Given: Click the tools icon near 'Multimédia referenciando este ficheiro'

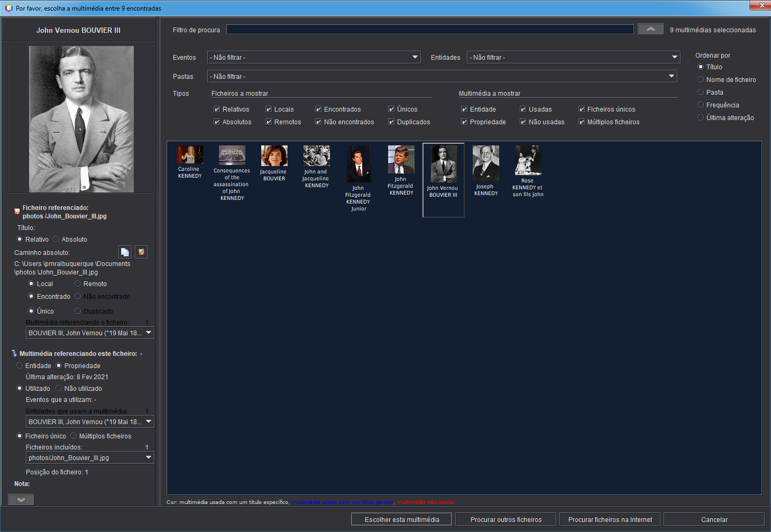Looking at the screenshot, I should (15, 353).
